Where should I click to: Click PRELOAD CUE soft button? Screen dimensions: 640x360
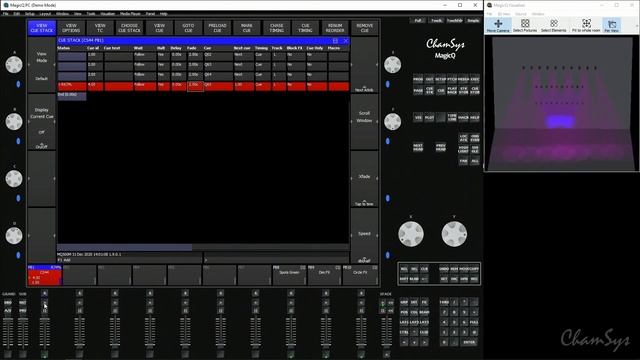(217, 28)
